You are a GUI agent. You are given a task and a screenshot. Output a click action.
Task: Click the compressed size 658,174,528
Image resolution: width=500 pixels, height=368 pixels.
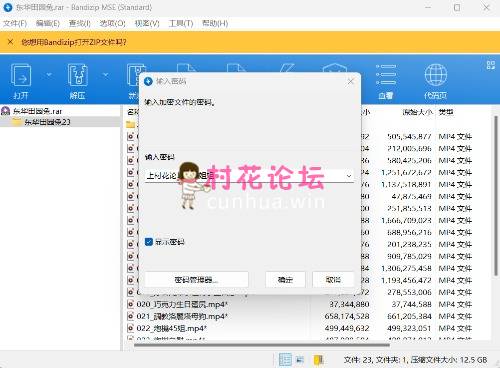[x=347, y=316]
